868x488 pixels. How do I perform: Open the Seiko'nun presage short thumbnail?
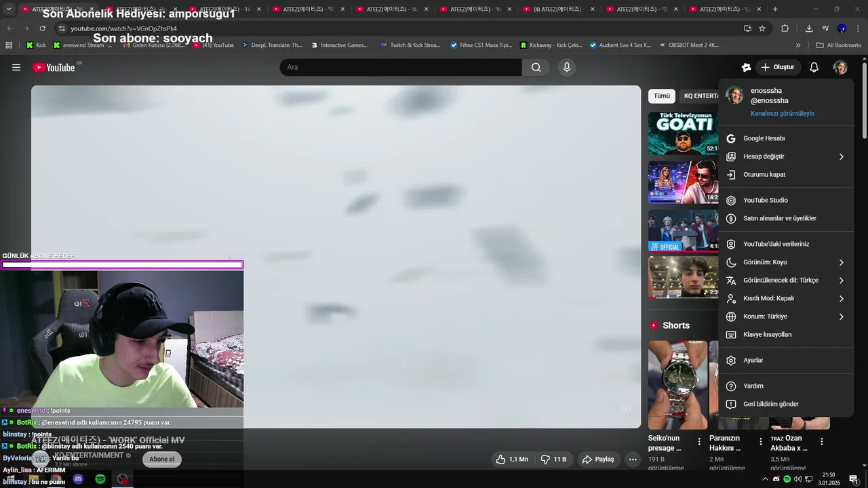[677, 384]
